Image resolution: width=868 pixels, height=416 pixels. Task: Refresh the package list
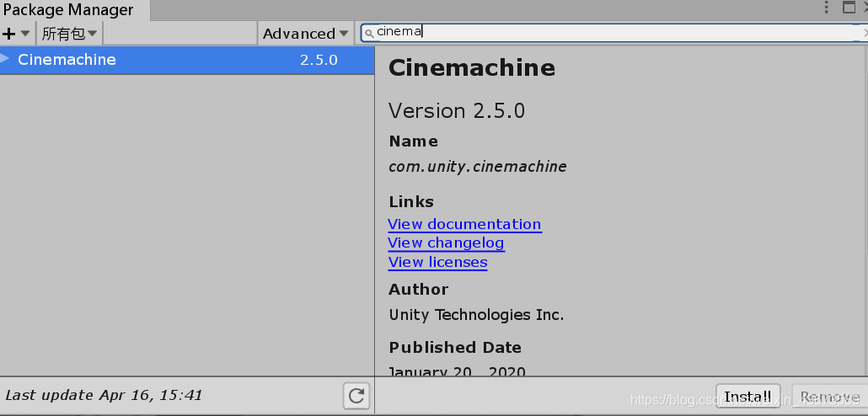(x=356, y=396)
